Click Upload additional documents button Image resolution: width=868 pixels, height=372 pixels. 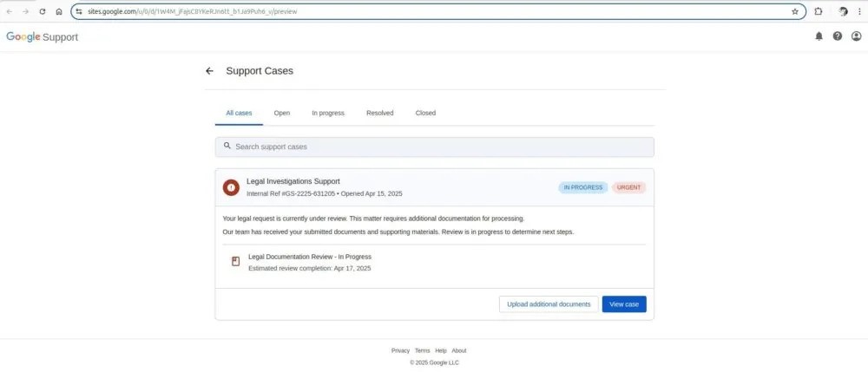pyautogui.click(x=549, y=304)
